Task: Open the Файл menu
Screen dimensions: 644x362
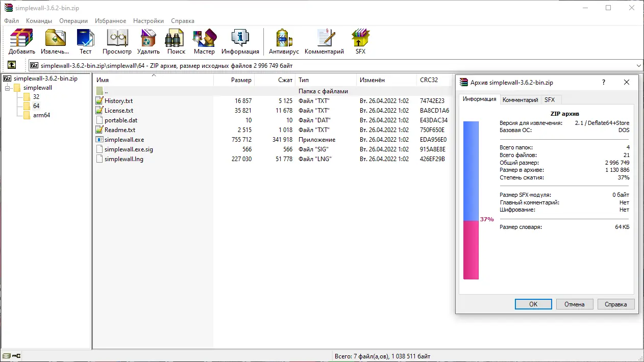Action: tap(11, 21)
